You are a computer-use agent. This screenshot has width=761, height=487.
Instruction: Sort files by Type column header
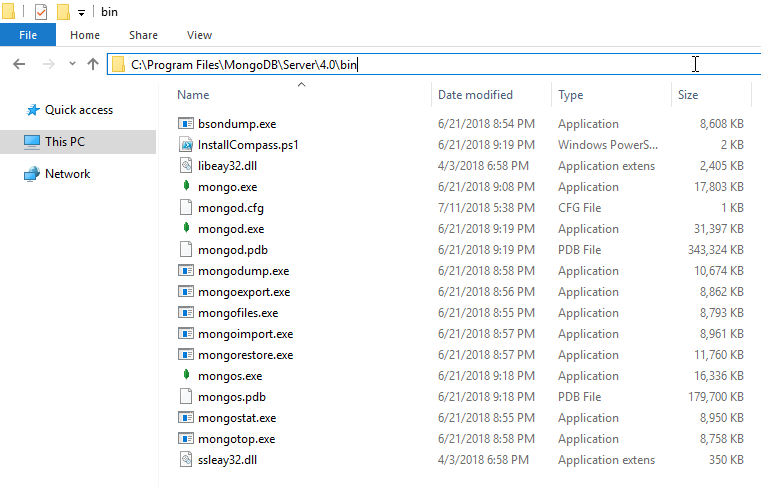click(x=570, y=95)
